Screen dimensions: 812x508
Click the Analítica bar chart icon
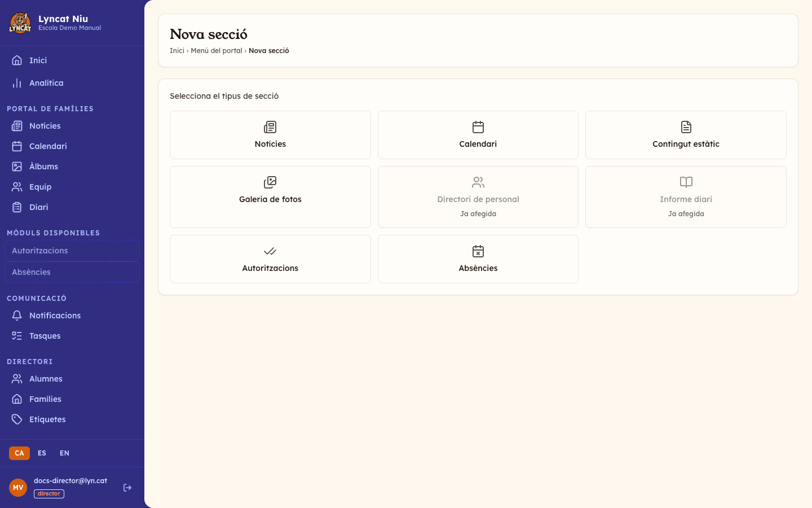click(x=17, y=83)
